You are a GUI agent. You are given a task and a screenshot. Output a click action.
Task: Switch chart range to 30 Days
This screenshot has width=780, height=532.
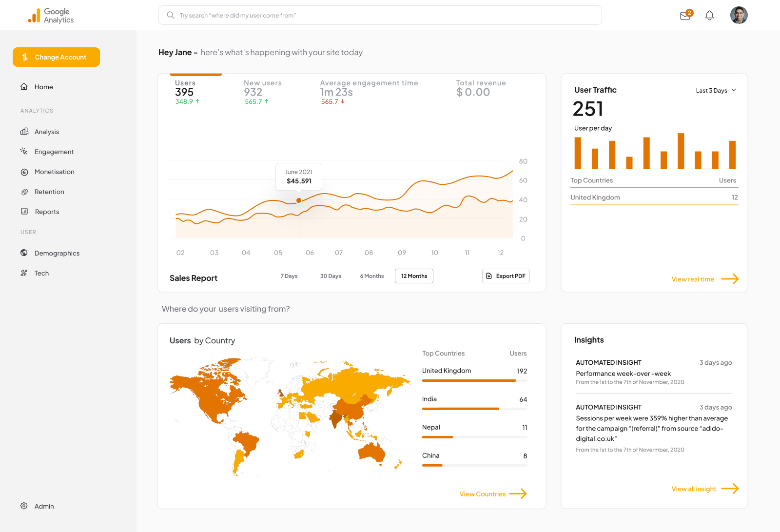click(x=331, y=276)
